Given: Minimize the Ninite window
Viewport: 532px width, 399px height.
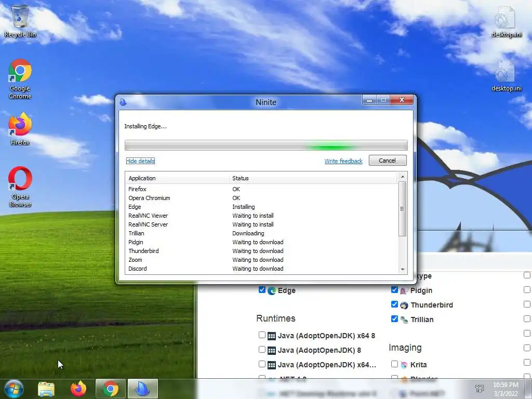Looking at the screenshot, I should pyautogui.click(x=369, y=100).
